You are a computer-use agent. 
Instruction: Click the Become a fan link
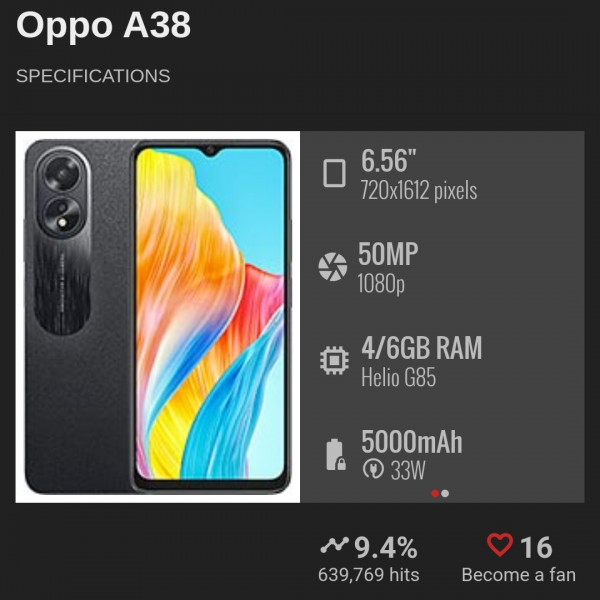tap(518, 575)
